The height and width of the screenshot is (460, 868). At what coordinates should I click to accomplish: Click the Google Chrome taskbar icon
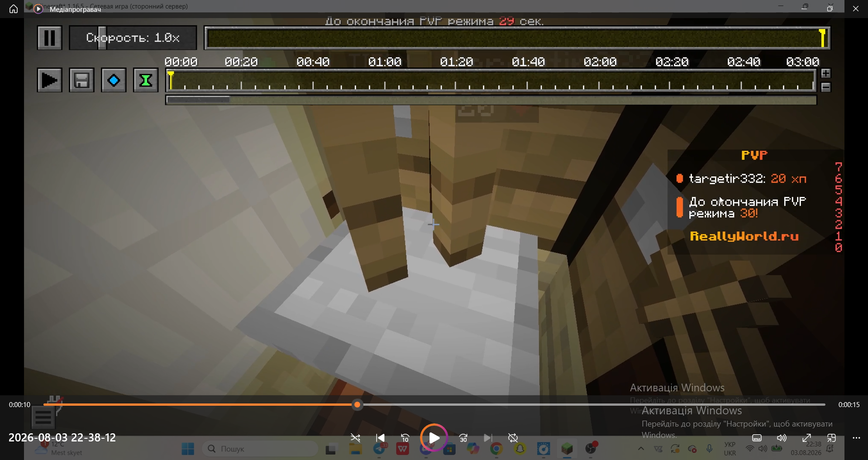coord(496,449)
